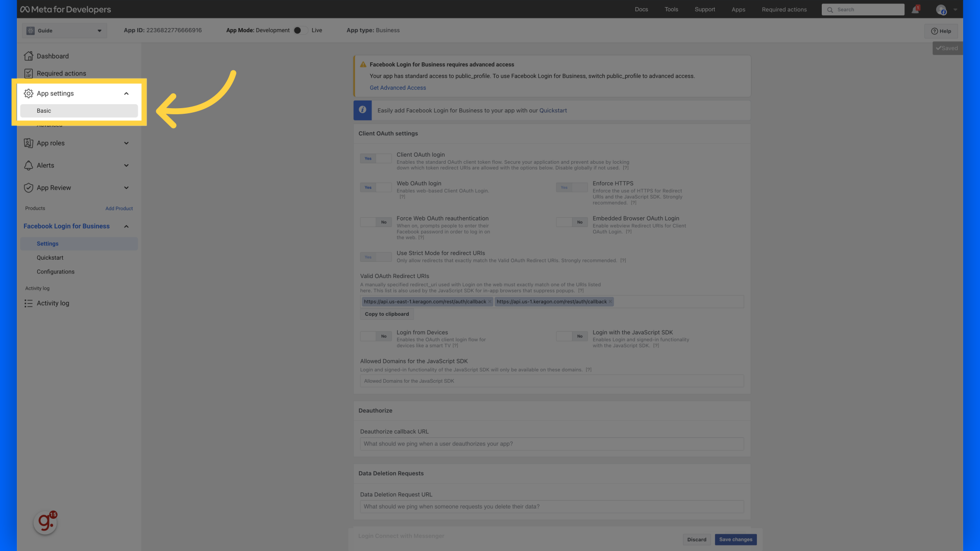
Task: Click the App Review shield icon
Action: click(29, 188)
